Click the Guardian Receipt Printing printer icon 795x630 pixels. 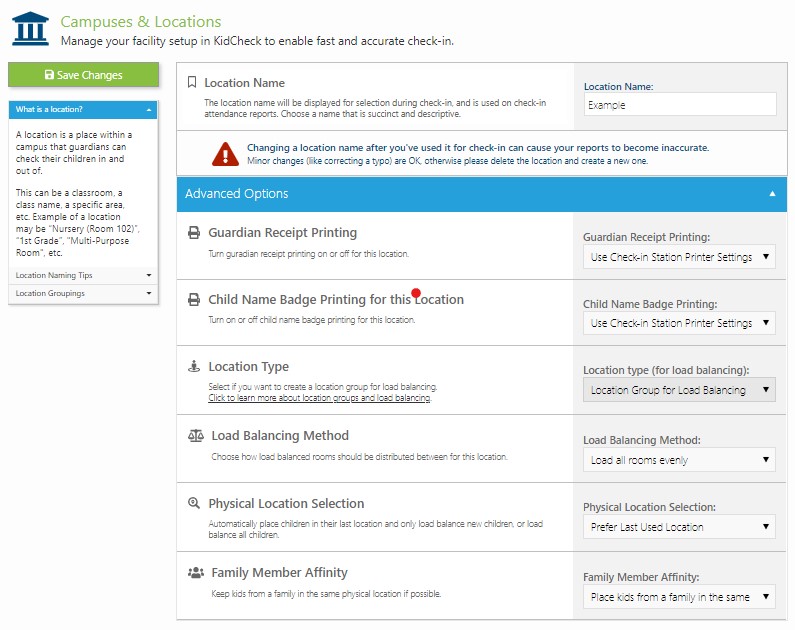[194, 233]
